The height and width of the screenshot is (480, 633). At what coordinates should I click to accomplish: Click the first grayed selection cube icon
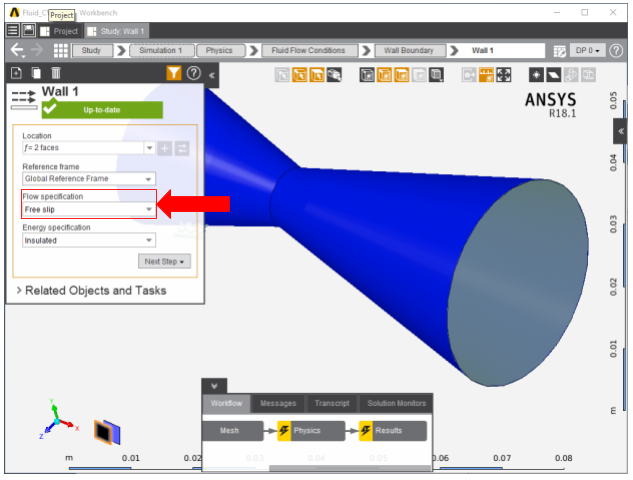(282, 75)
